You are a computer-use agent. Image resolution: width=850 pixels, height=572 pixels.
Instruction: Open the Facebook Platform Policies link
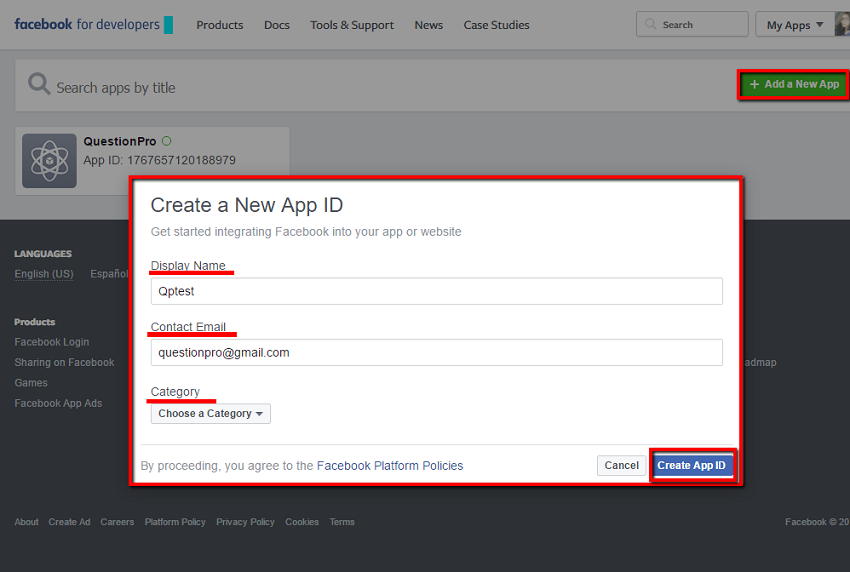390,466
